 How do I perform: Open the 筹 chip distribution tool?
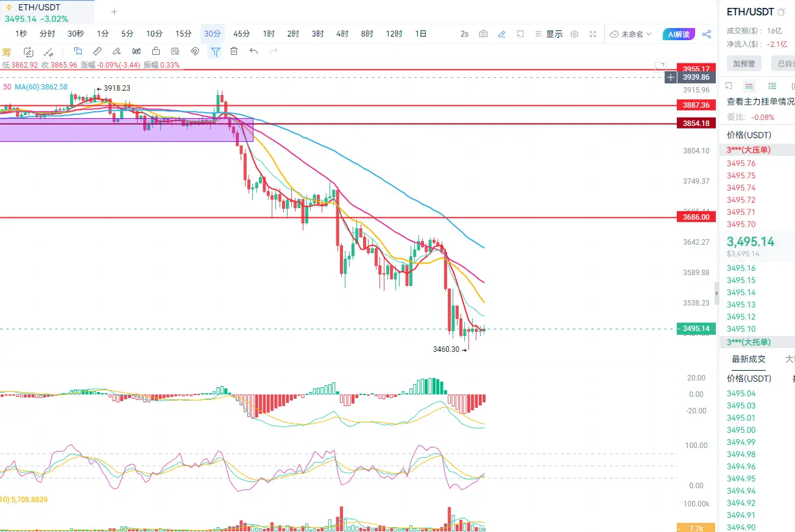click(7, 52)
